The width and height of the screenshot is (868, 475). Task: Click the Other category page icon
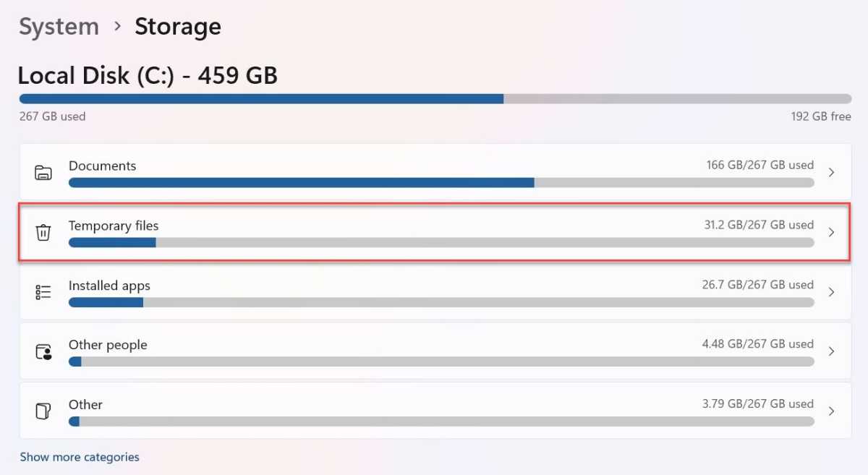pyautogui.click(x=43, y=411)
